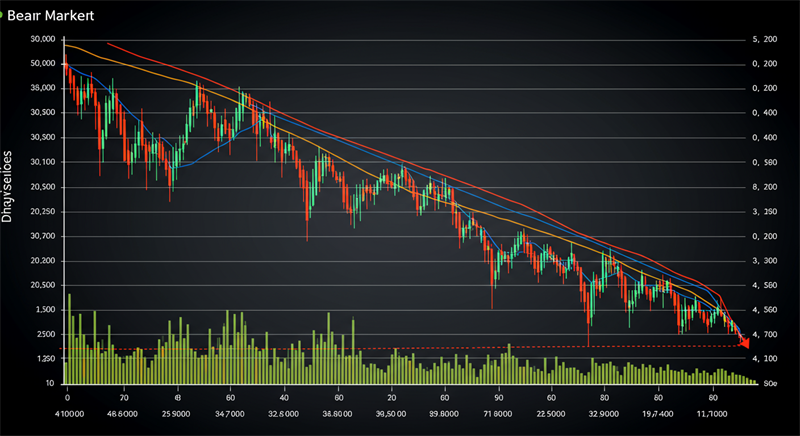Click the 34.7000 bottom axis label

click(230, 412)
